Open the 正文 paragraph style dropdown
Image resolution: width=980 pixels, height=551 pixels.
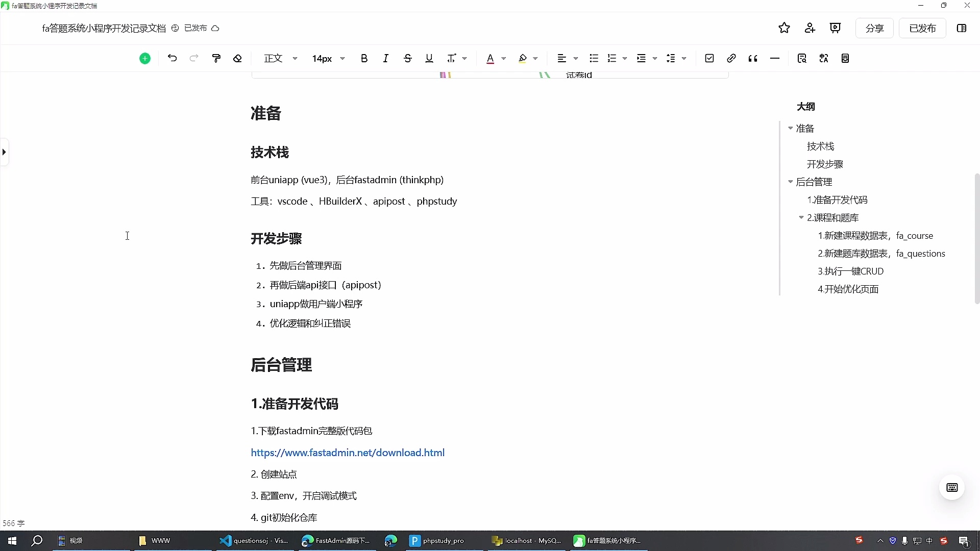click(x=280, y=58)
